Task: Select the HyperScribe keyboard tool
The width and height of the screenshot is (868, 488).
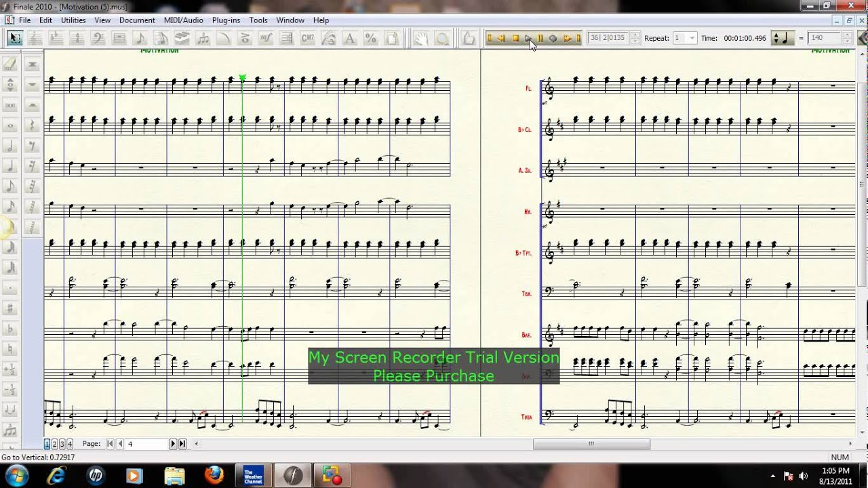Action: click(182, 38)
